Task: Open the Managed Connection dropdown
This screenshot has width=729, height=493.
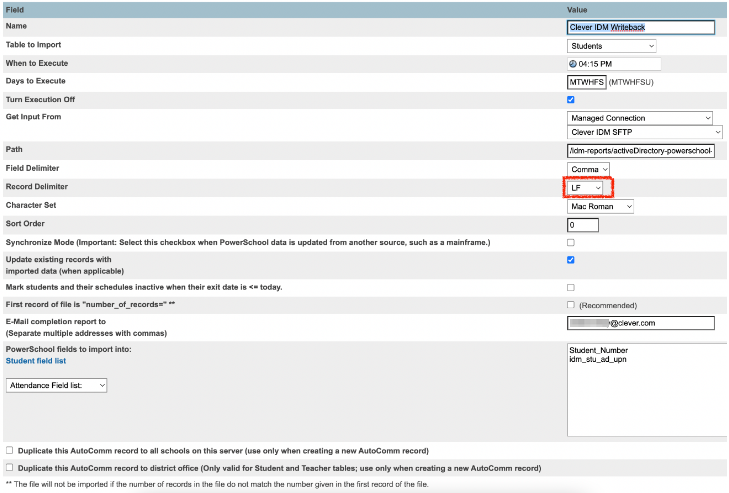Action: (642, 118)
